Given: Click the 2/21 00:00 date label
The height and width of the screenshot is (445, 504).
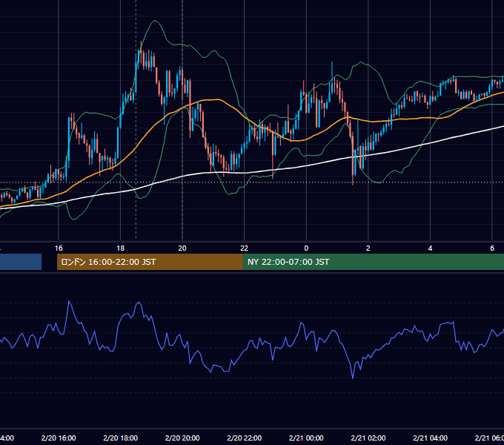Looking at the screenshot, I should tap(306, 438).
